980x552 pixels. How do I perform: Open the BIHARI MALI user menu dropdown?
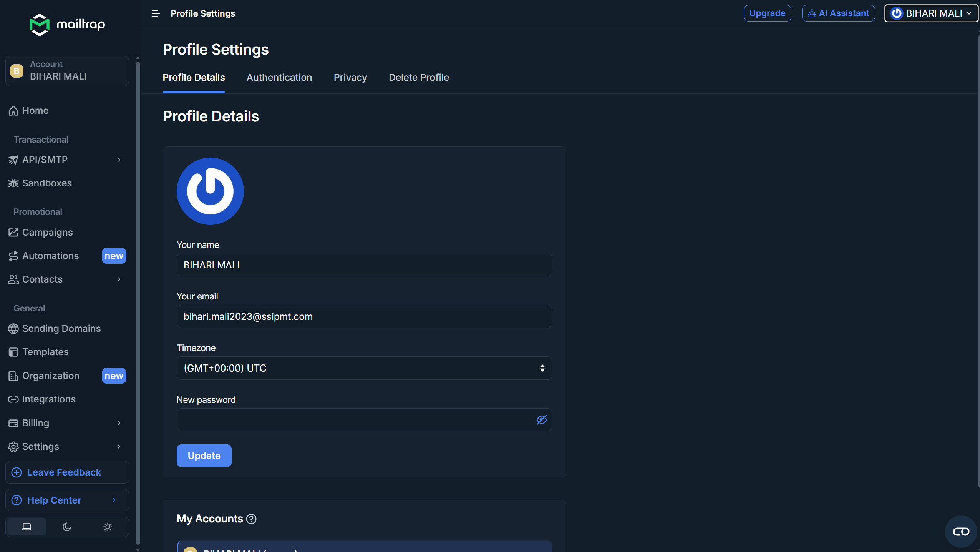(x=931, y=13)
